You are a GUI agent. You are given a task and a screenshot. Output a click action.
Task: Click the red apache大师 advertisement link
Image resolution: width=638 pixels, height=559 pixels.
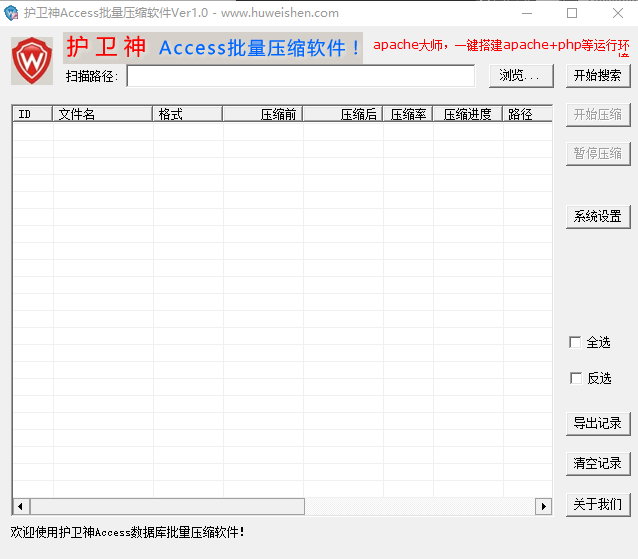[x=501, y=45]
